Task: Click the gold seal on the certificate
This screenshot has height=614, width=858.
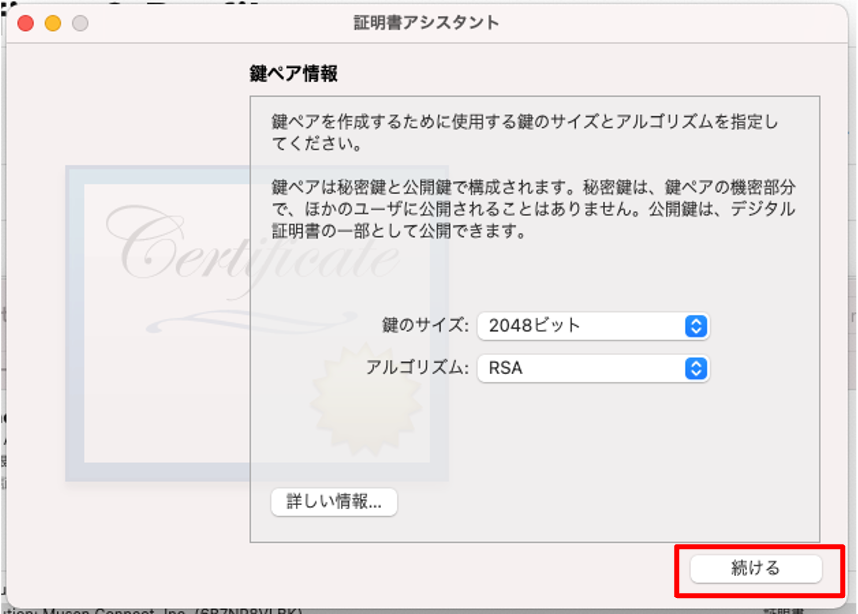Action: 366,401
